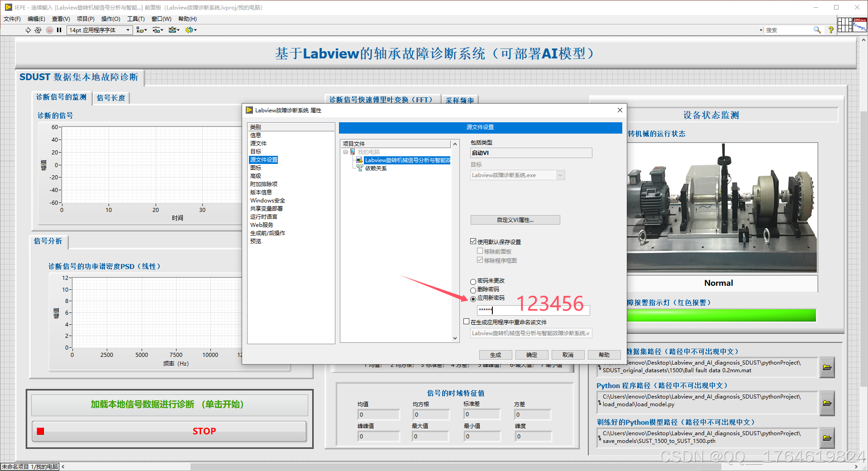This screenshot has height=471, width=868.
Task: Click the dependencies icon in project tree
Action: [x=360, y=168]
